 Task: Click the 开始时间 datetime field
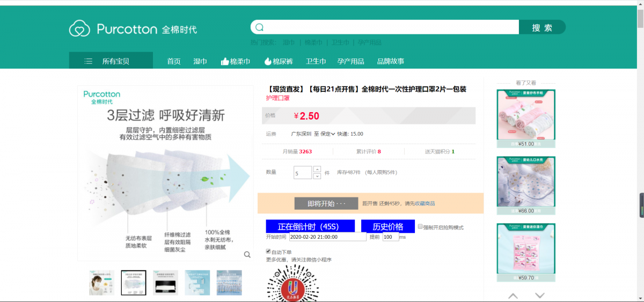[x=327, y=237]
